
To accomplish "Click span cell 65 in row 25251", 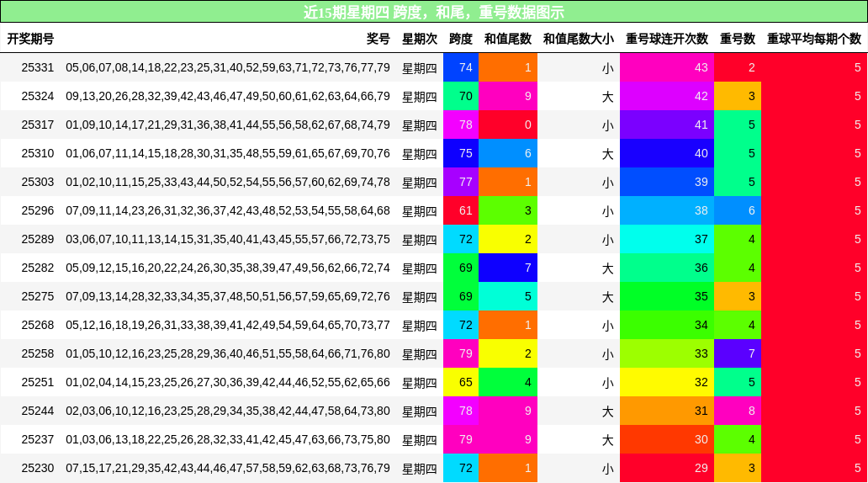I will [461, 382].
